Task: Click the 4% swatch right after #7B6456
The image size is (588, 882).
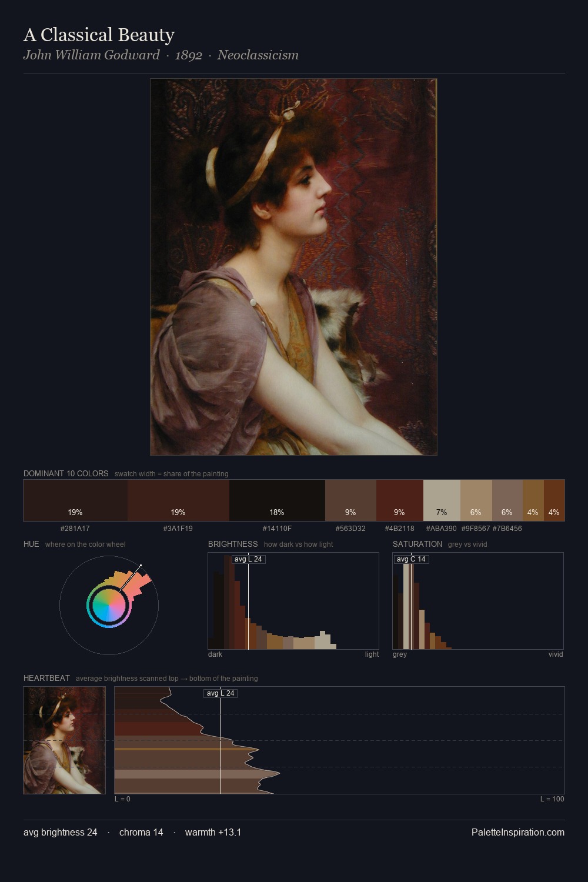Action: click(x=533, y=500)
